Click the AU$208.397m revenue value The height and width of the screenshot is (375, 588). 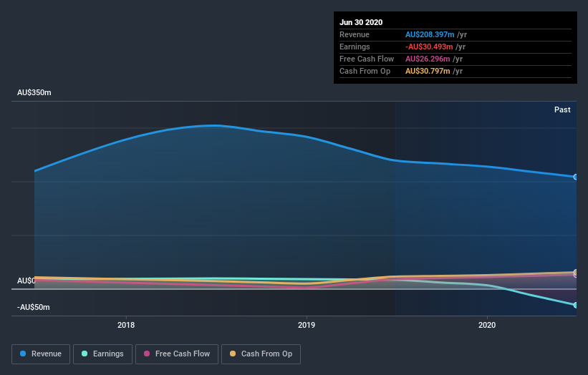[x=430, y=35]
